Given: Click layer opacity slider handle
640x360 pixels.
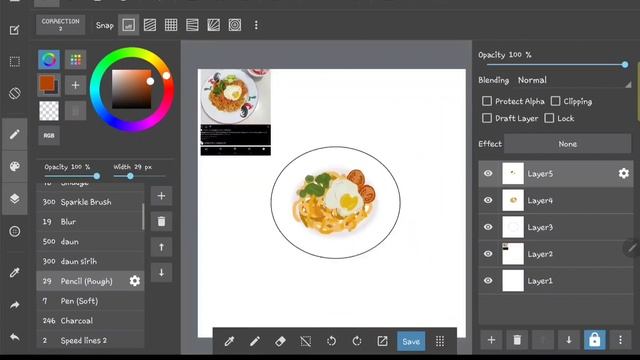Looking at the screenshot, I should 625,64.
